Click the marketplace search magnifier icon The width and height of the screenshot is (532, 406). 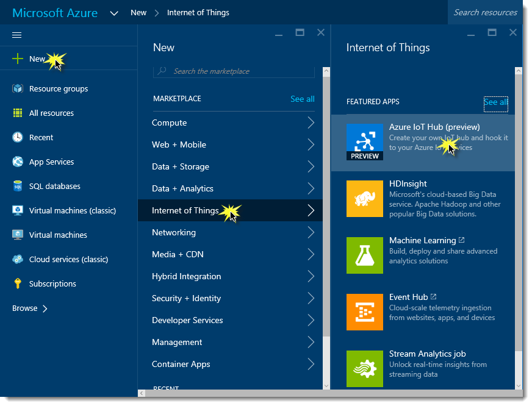pos(162,71)
